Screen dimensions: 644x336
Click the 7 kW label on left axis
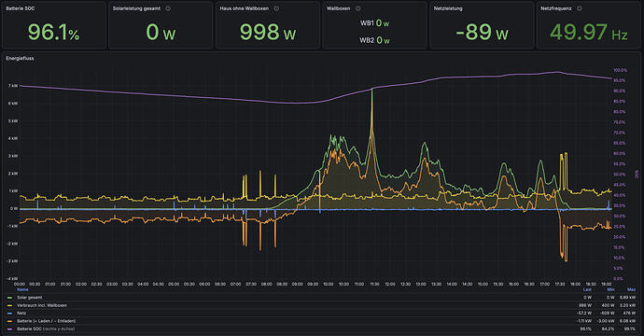(13, 86)
